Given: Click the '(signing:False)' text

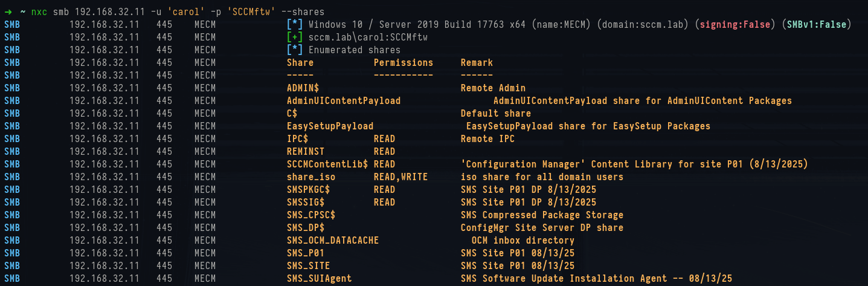Looking at the screenshot, I should (x=734, y=24).
